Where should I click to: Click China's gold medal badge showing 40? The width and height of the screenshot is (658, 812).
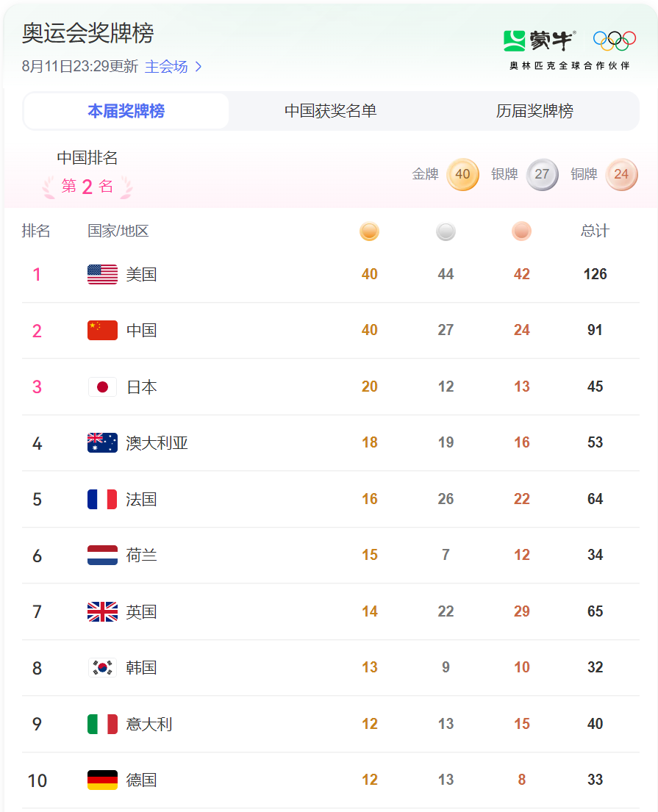[x=462, y=174]
